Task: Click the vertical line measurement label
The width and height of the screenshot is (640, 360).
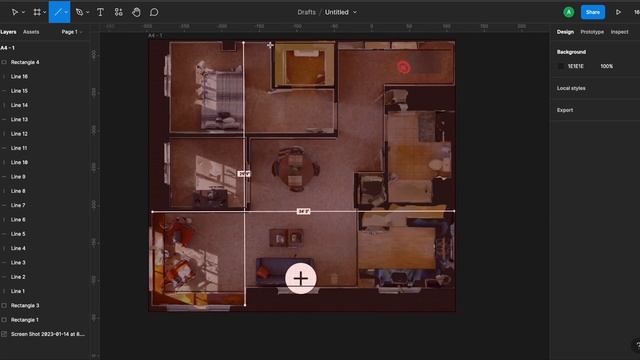Action: [244, 174]
